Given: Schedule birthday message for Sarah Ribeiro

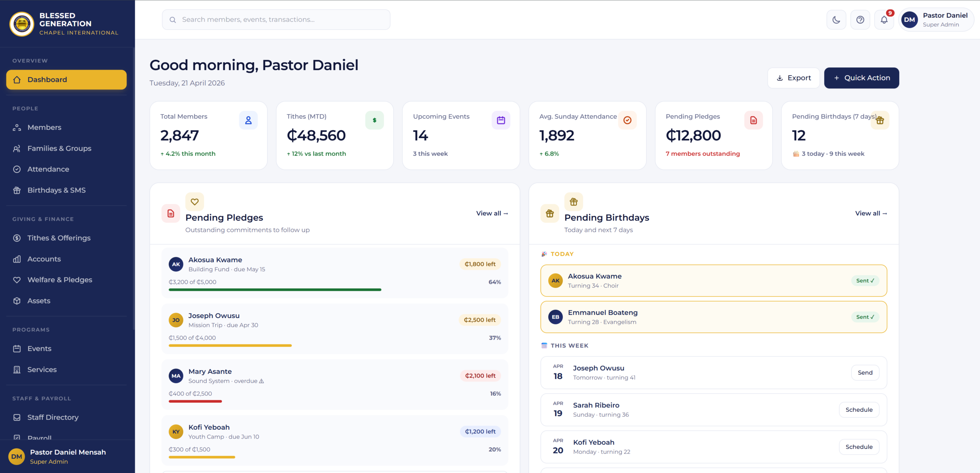Looking at the screenshot, I should click(x=859, y=410).
